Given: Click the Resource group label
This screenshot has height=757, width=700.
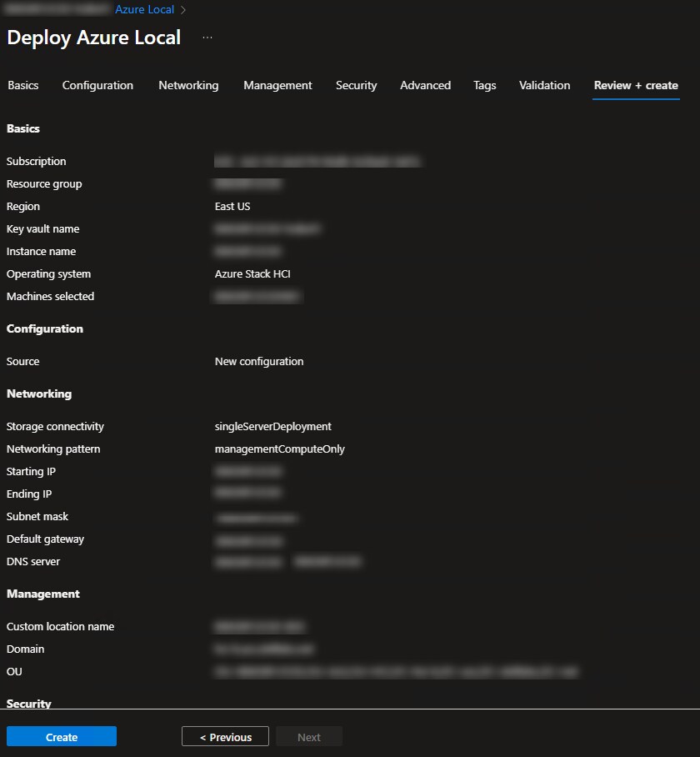Looking at the screenshot, I should 44,184.
